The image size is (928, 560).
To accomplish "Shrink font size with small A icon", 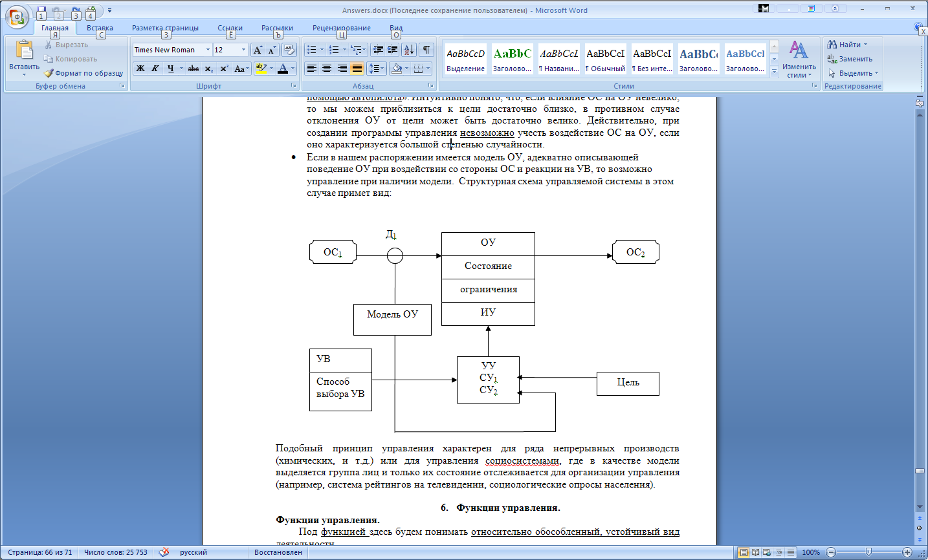I will pyautogui.click(x=272, y=50).
